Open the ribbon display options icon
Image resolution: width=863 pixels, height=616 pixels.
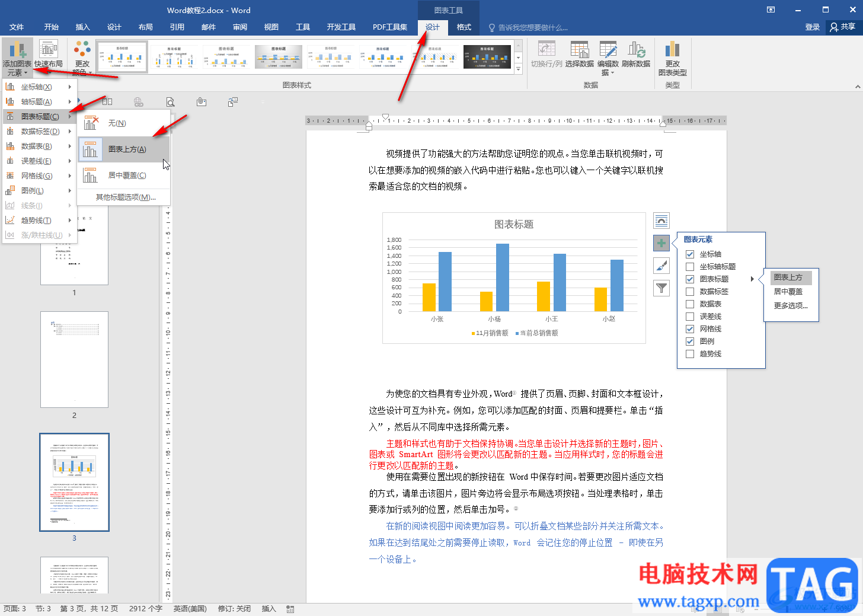point(771,10)
